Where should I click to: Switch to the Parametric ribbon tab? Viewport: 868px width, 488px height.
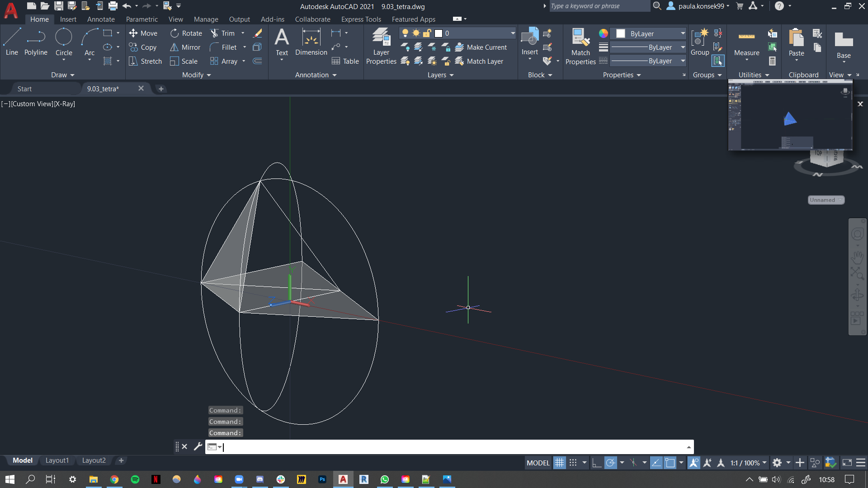point(142,19)
